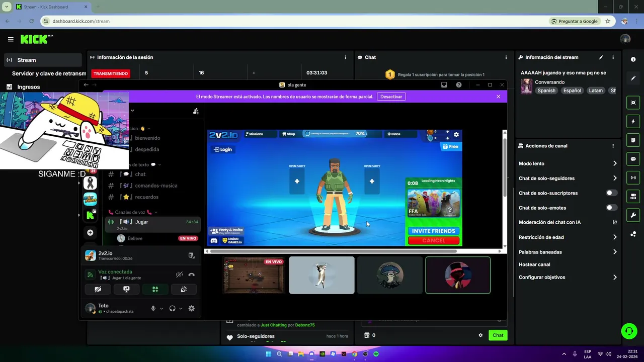Click Desactivar streamer mode button

point(391,97)
